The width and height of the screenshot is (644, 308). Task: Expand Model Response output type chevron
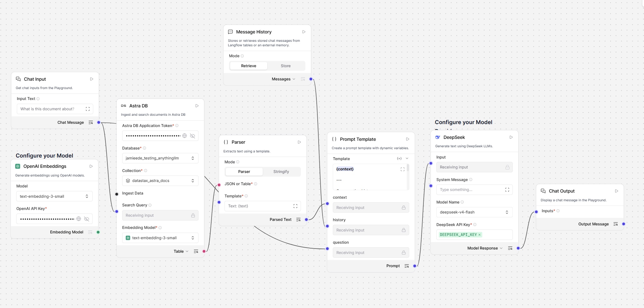click(x=501, y=248)
